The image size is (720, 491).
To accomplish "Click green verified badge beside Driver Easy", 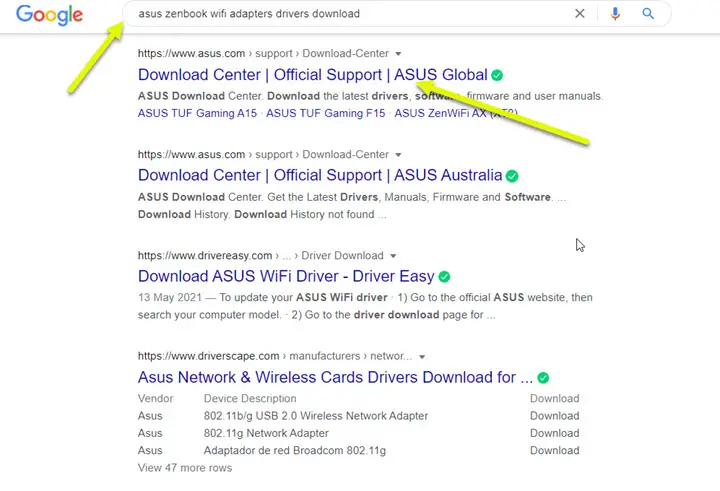I will [x=444, y=277].
